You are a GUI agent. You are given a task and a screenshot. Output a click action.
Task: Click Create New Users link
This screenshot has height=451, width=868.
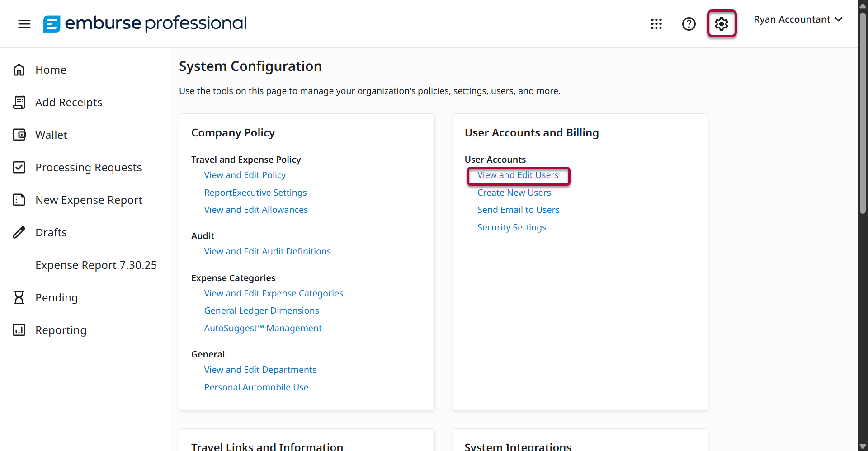pos(514,193)
